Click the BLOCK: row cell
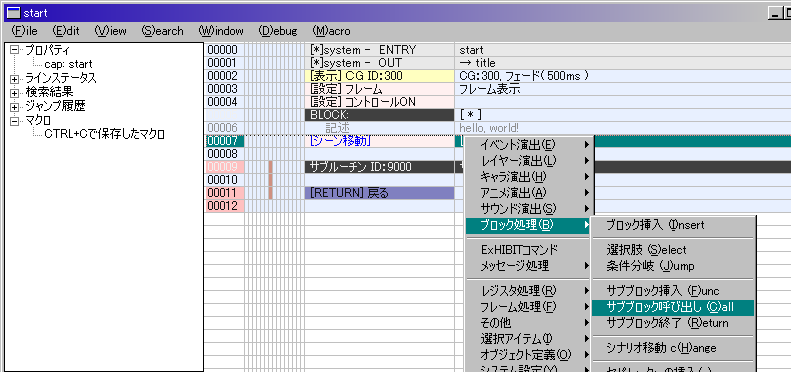This screenshot has width=791, height=372. pyautogui.click(x=379, y=115)
